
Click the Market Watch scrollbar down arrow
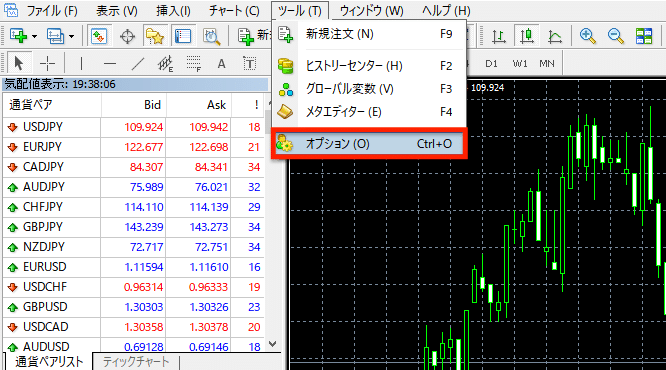click(x=273, y=344)
